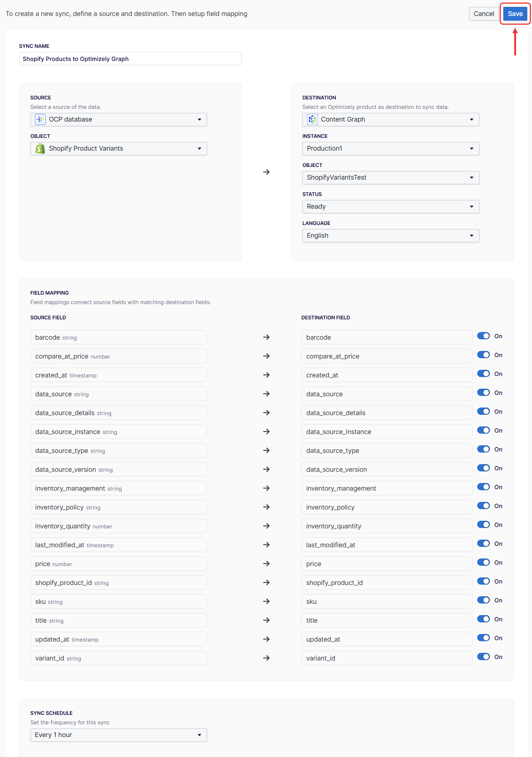This screenshot has height=757, width=532.
Task: Click the Save button
Action: pos(515,14)
